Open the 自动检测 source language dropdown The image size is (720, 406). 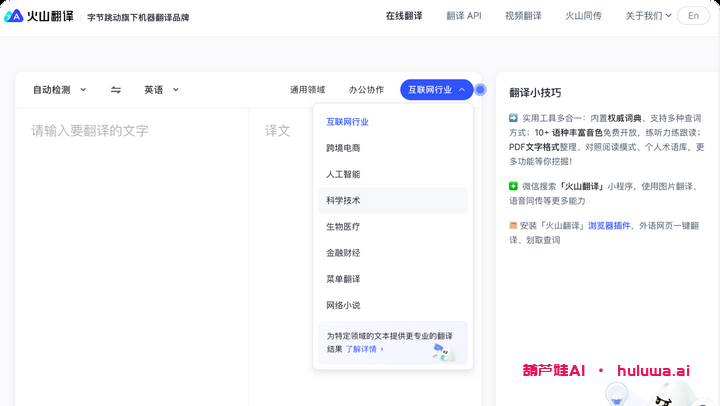pos(59,90)
